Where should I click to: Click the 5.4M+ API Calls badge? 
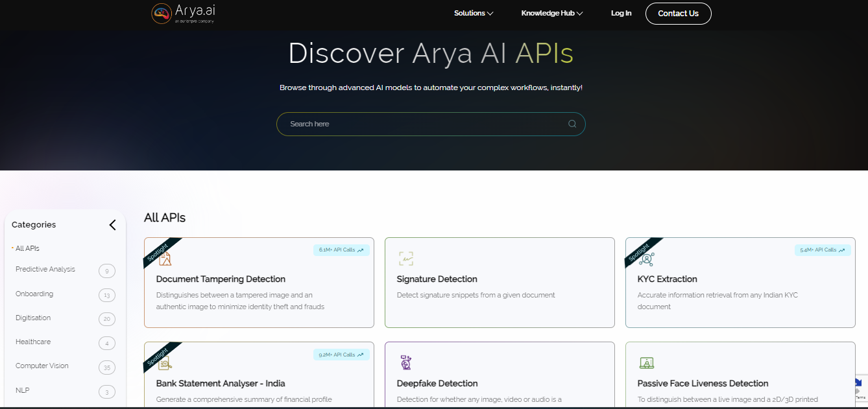tap(823, 250)
